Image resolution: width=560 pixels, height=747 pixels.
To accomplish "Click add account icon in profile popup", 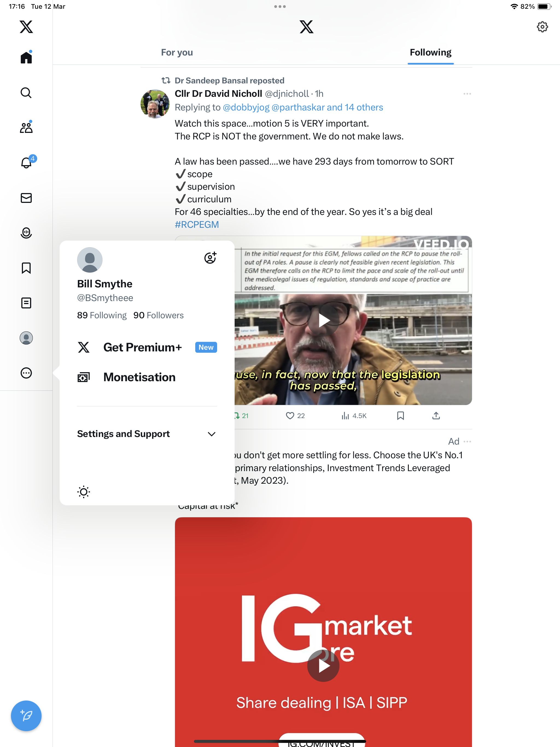I will [x=210, y=258].
